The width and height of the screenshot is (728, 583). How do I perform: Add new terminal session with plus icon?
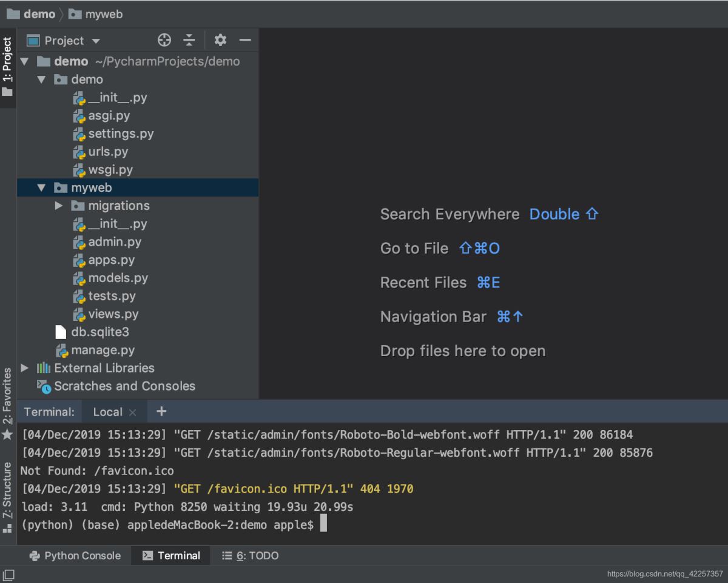pos(161,411)
